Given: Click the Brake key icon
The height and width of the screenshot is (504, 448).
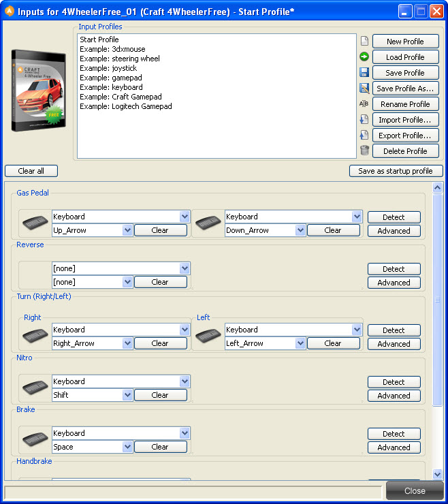Looking at the screenshot, I should point(35,439).
